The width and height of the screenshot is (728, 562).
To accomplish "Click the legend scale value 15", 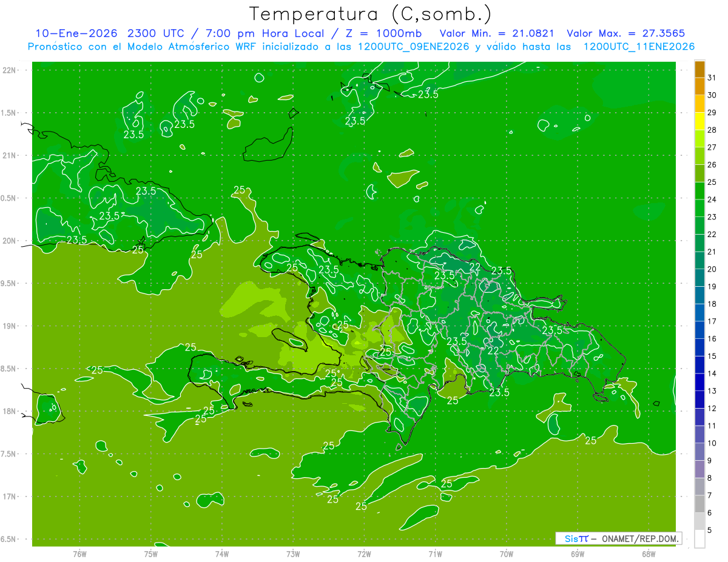I will (712, 356).
